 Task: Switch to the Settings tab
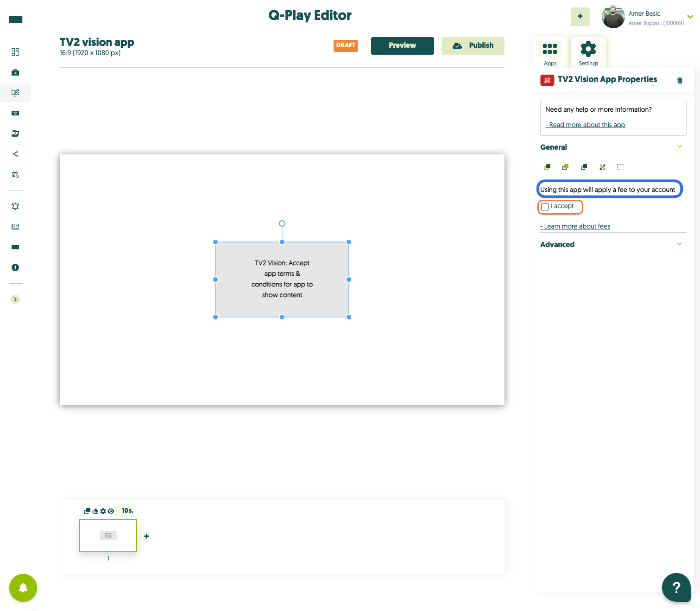pyautogui.click(x=588, y=53)
